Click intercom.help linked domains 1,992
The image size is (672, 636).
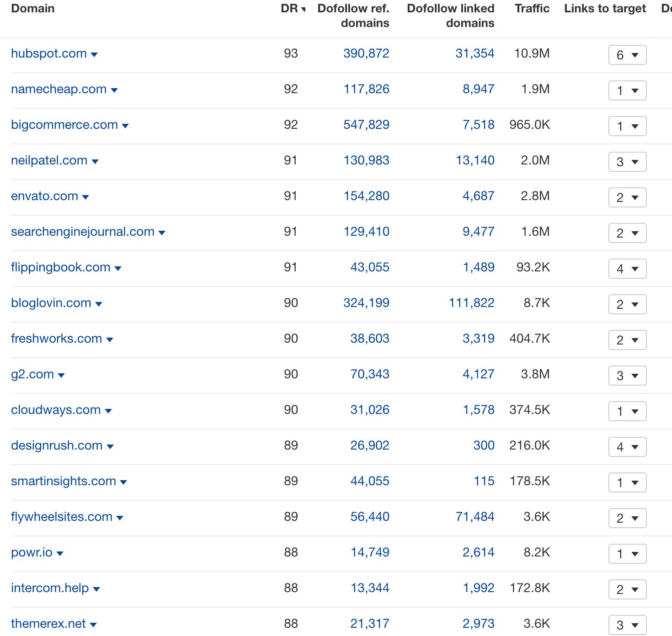point(479,588)
